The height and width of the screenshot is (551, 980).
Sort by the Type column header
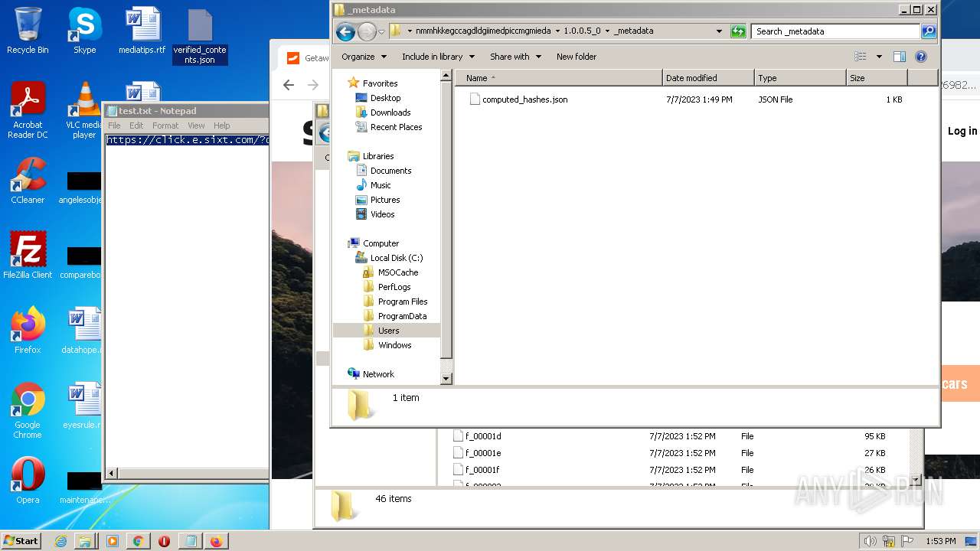[800, 78]
